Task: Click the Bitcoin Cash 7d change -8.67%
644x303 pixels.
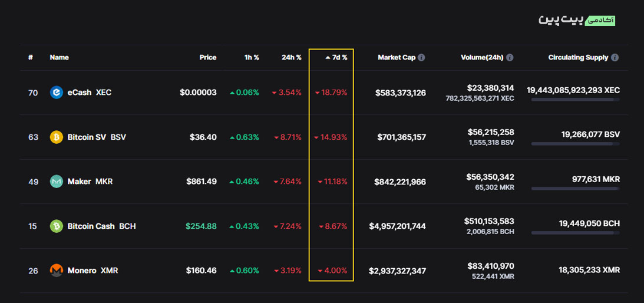Action: point(333,226)
